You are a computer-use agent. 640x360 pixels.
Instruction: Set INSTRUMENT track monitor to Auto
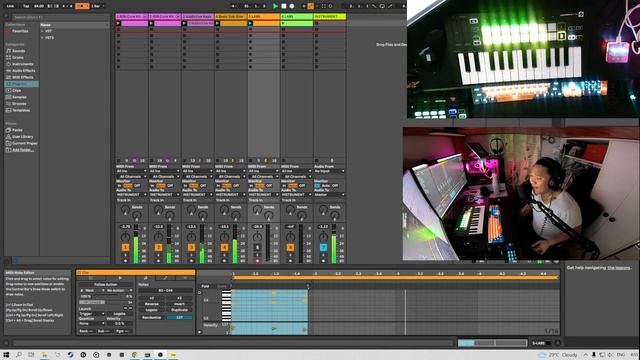[x=326, y=186]
